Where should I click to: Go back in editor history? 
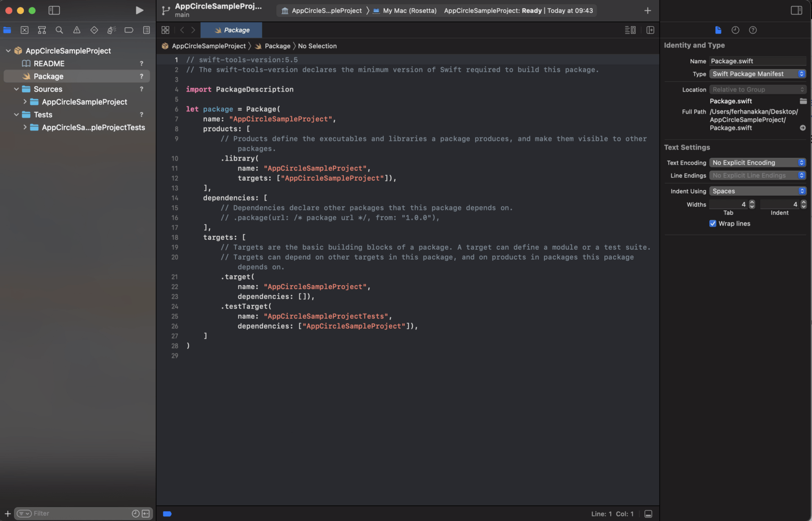[182, 30]
